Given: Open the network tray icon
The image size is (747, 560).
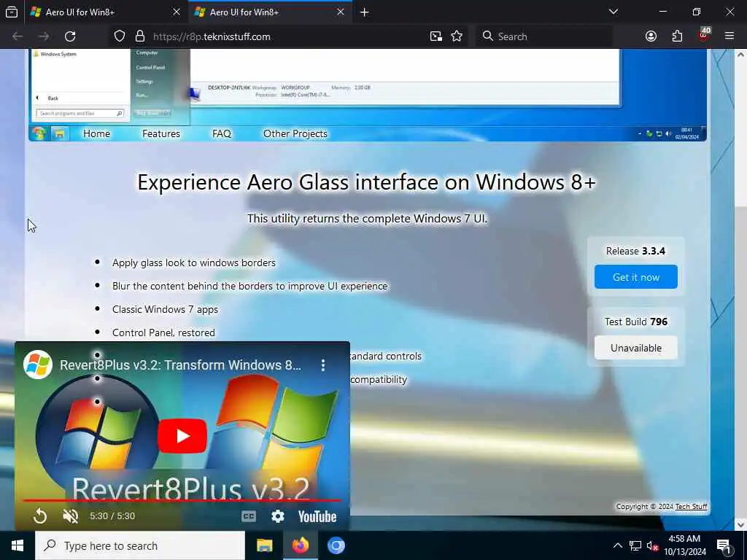Looking at the screenshot, I should tap(635, 545).
